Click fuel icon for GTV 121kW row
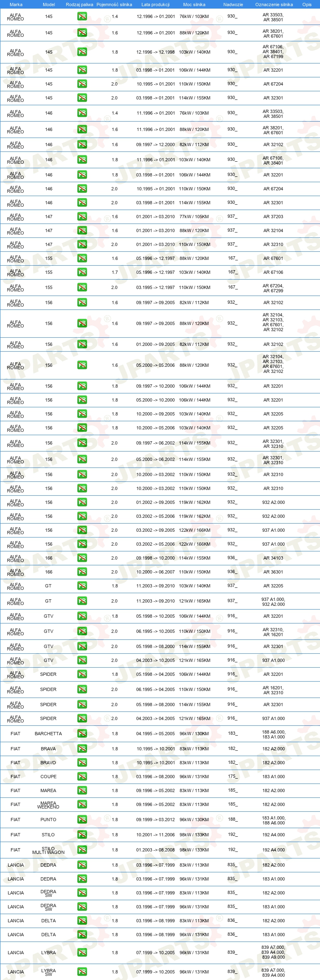320x980 pixels. 82,660
